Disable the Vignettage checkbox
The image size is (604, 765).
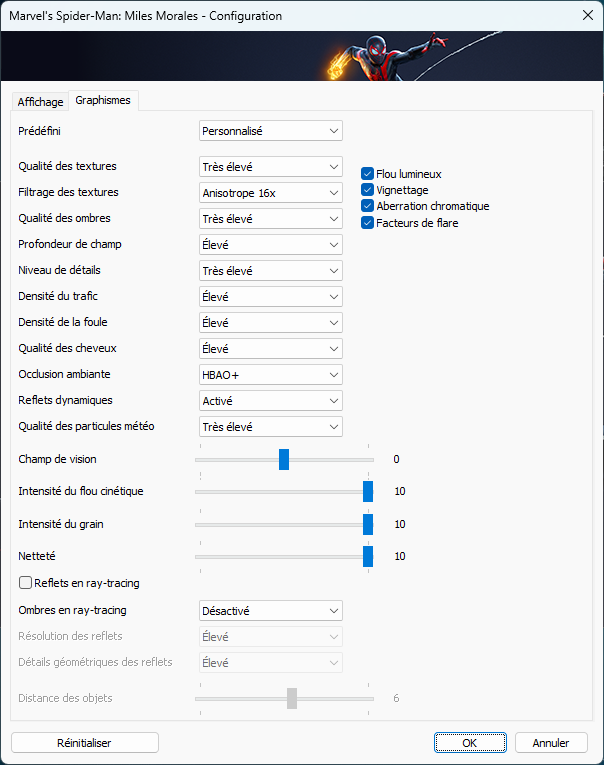pos(367,190)
